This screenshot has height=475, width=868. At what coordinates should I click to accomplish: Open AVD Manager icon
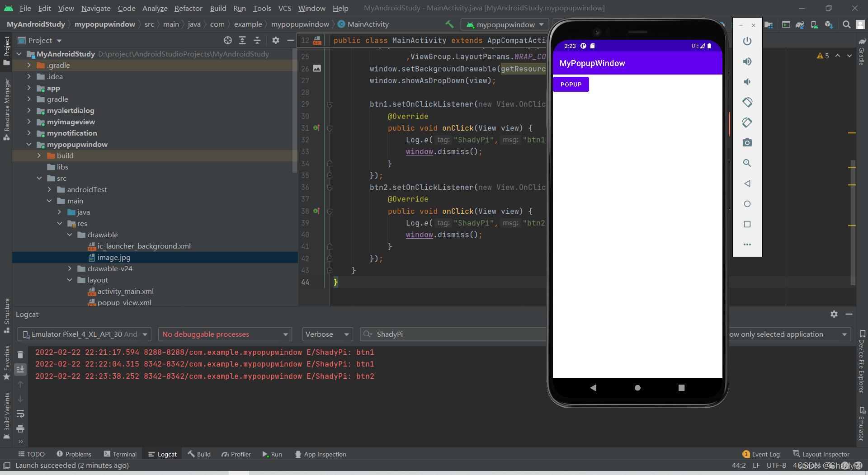tap(814, 24)
